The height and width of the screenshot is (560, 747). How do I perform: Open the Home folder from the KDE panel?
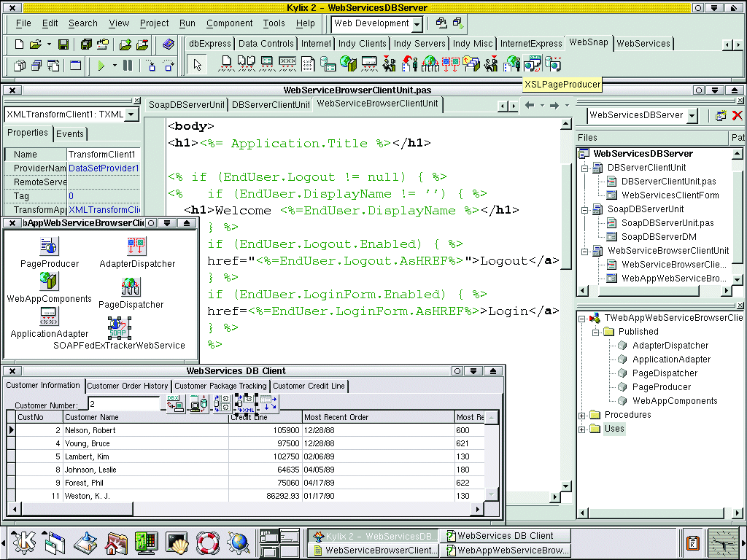[x=115, y=542]
